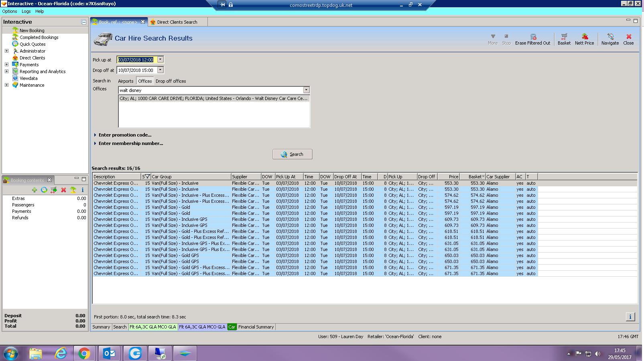The height and width of the screenshot is (361, 644).
Task: Sort results by the Price column header
Action: pos(449,177)
